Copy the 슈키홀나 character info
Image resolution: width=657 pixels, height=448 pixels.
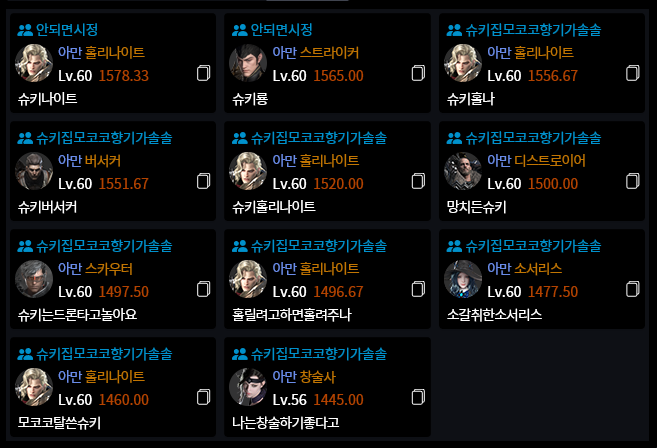[632, 73]
